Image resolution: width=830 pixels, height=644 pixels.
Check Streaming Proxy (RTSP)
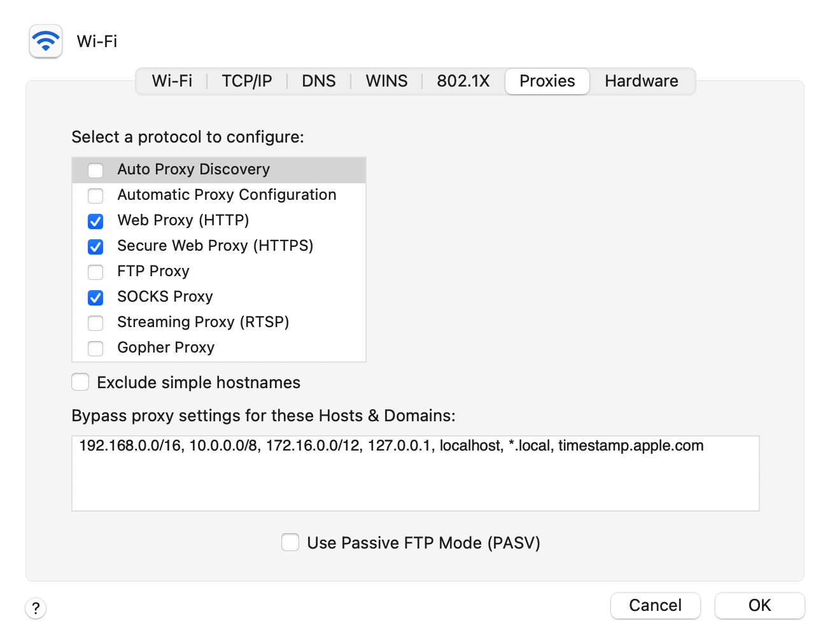pyautogui.click(x=95, y=323)
